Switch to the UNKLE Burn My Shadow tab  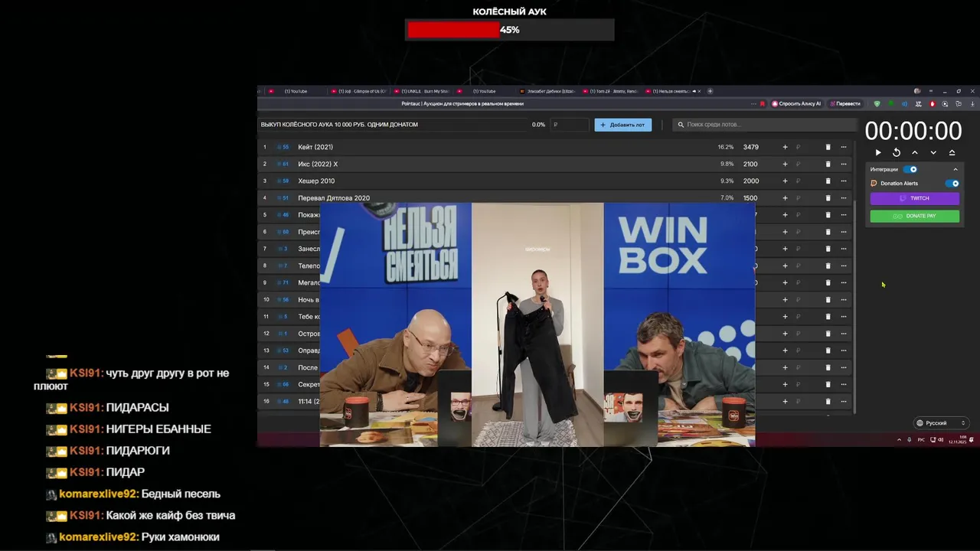(x=423, y=91)
